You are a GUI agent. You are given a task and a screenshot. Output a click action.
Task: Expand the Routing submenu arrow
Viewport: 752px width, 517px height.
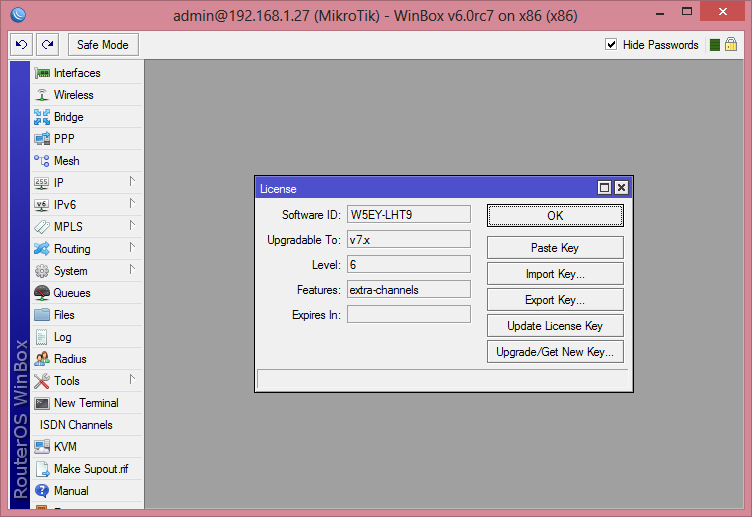131,248
